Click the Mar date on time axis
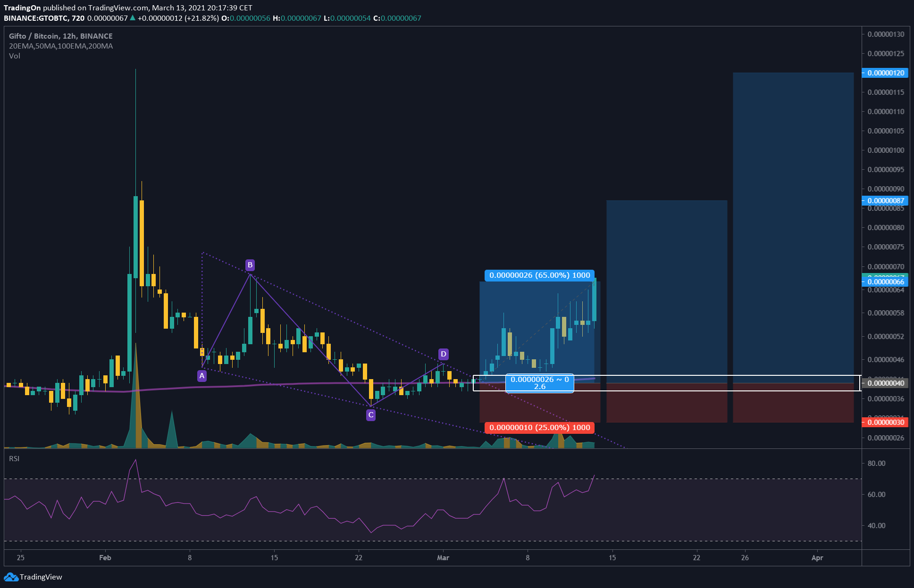 [443, 557]
